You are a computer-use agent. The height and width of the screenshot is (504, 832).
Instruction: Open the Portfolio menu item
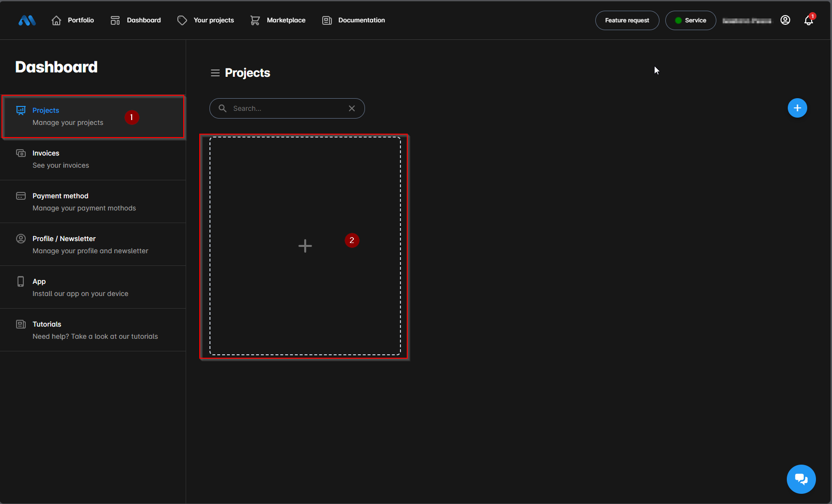click(x=73, y=20)
